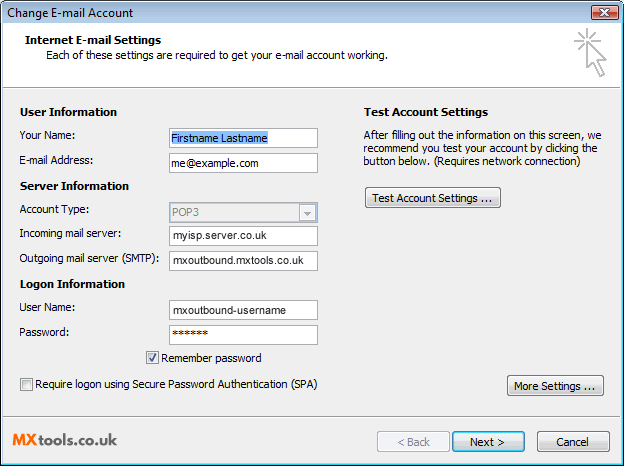This screenshot has height=466, width=624.
Task: Select the Your Name field
Action: click(243, 138)
